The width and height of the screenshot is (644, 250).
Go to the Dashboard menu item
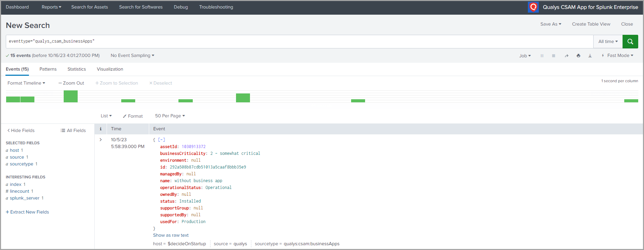coord(17,7)
